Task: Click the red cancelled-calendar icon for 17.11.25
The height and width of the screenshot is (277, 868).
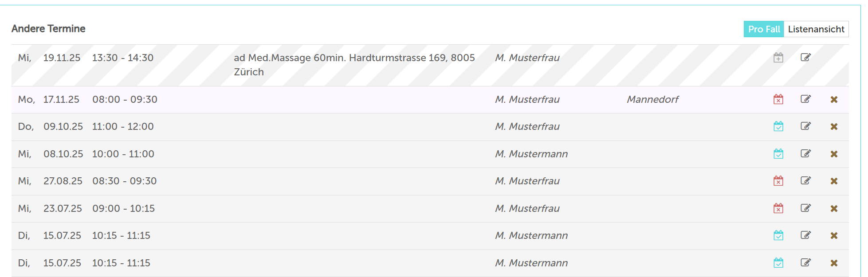Action: (778, 99)
